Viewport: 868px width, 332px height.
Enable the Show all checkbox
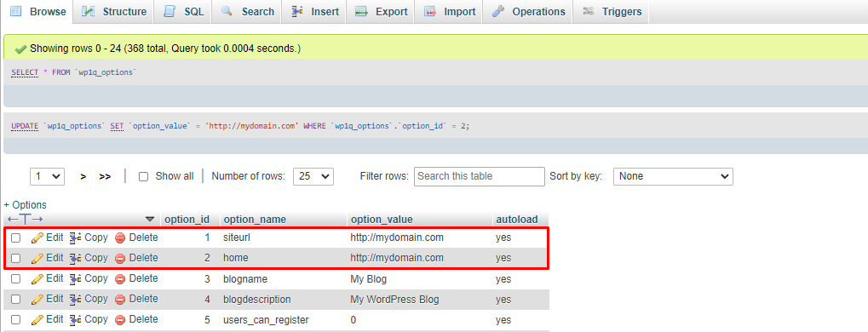tap(143, 176)
